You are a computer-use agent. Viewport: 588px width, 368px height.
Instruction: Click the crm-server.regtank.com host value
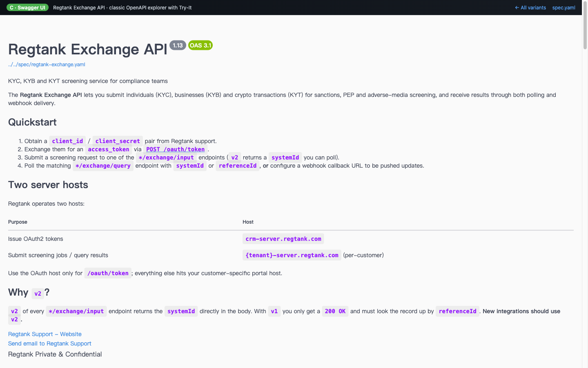pos(283,239)
